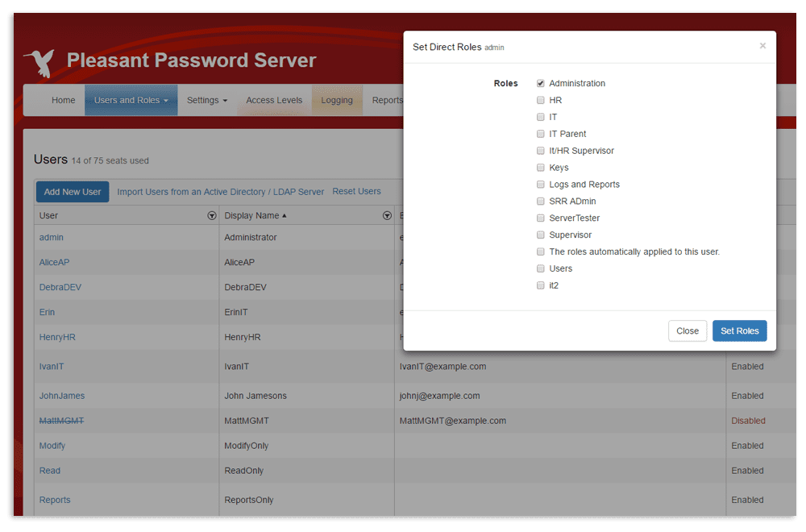The height and width of the screenshot is (532, 806).
Task: Enable the Supervisor role checkbox
Action: [x=540, y=235]
